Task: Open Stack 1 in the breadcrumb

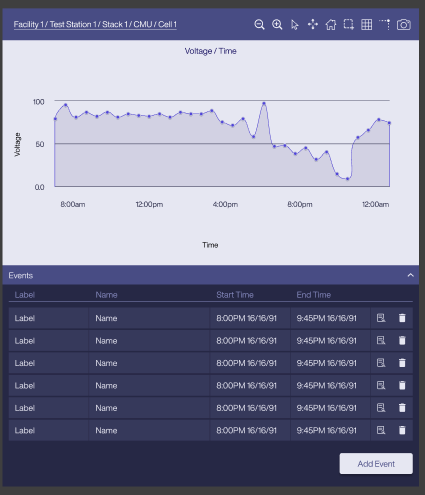Action: (x=115, y=24)
